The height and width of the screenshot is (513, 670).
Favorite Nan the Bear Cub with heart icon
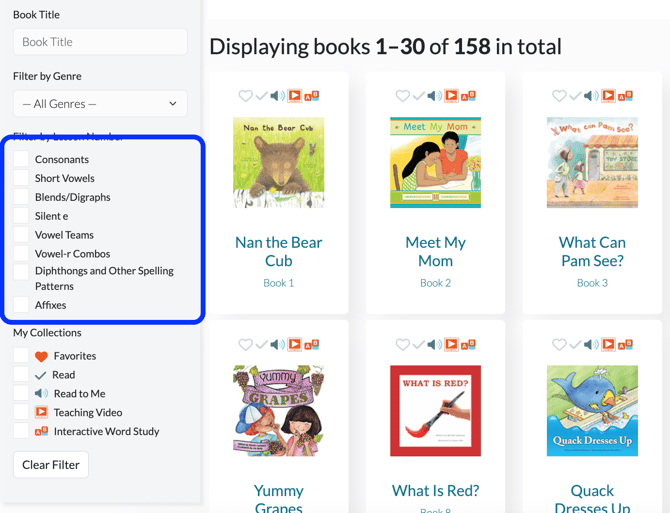(x=245, y=96)
